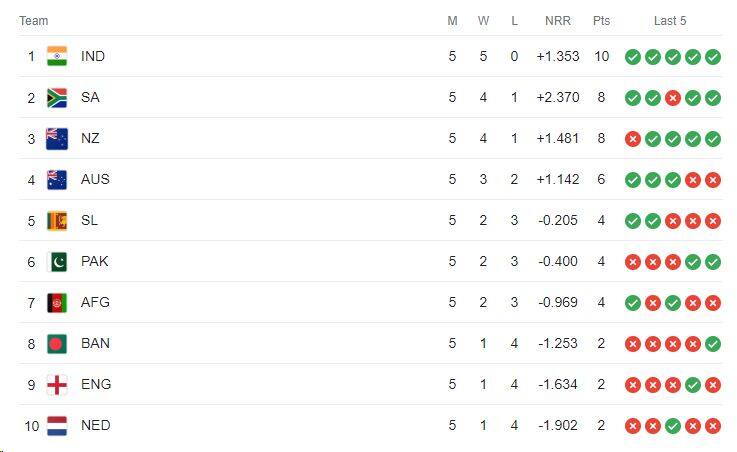This screenshot has height=452, width=737.
Task: Open the IND team name link
Action: [93, 56]
